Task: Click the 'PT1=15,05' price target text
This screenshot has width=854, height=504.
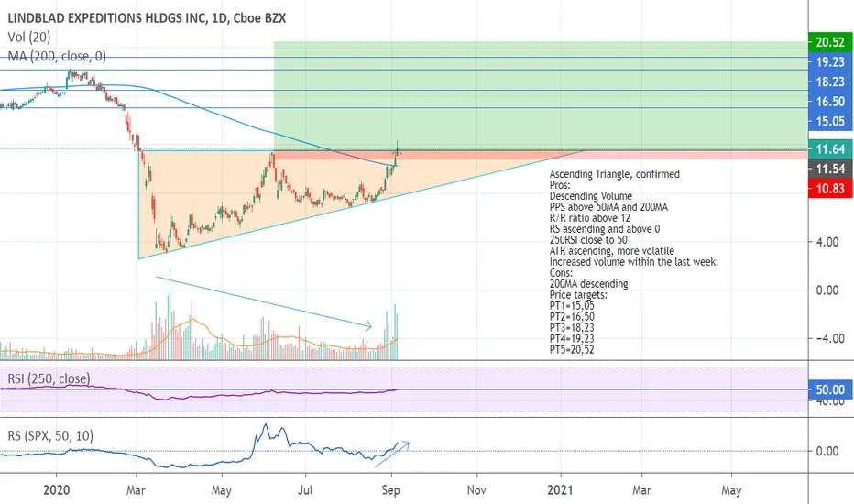Action: click(572, 306)
